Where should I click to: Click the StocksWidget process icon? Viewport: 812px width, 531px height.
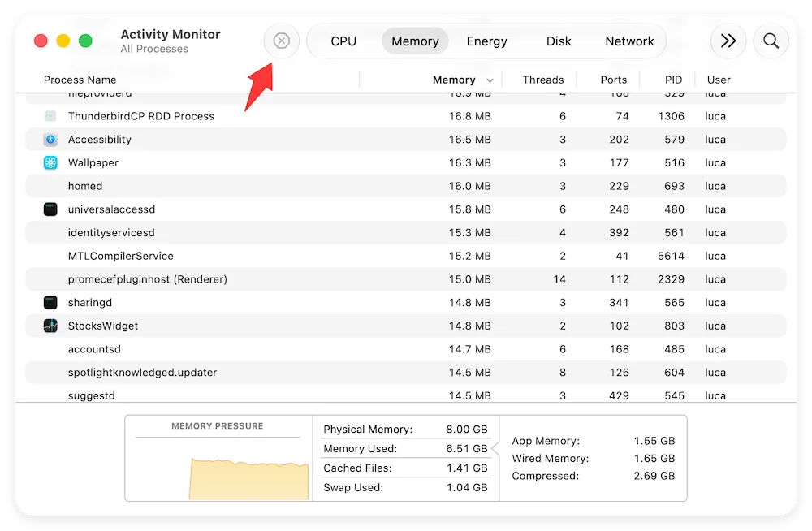[x=50, y=326]
